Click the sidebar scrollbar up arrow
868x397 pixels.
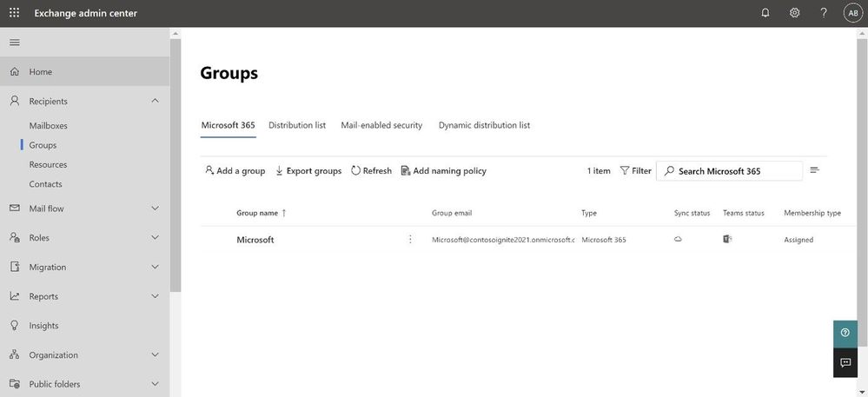(175, 33)
